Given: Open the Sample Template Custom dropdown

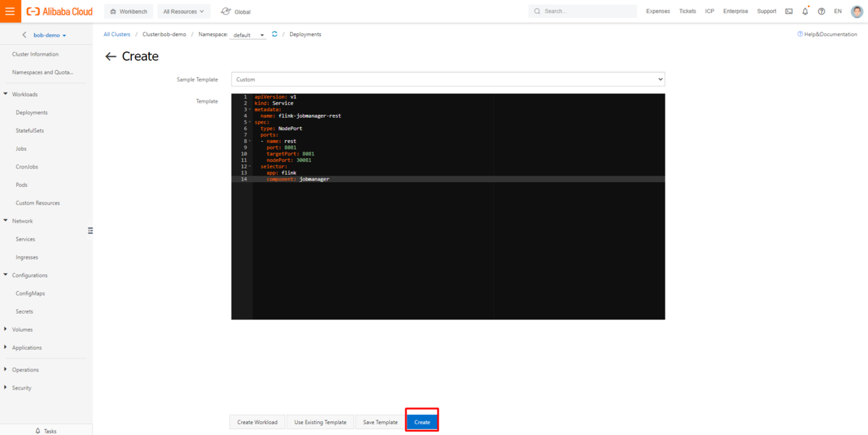Looking at the screenshot, I should (x=448, y=79).
